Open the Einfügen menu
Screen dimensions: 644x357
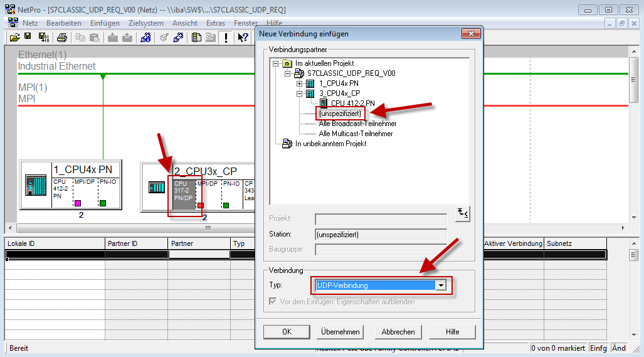tap(105, 23)
